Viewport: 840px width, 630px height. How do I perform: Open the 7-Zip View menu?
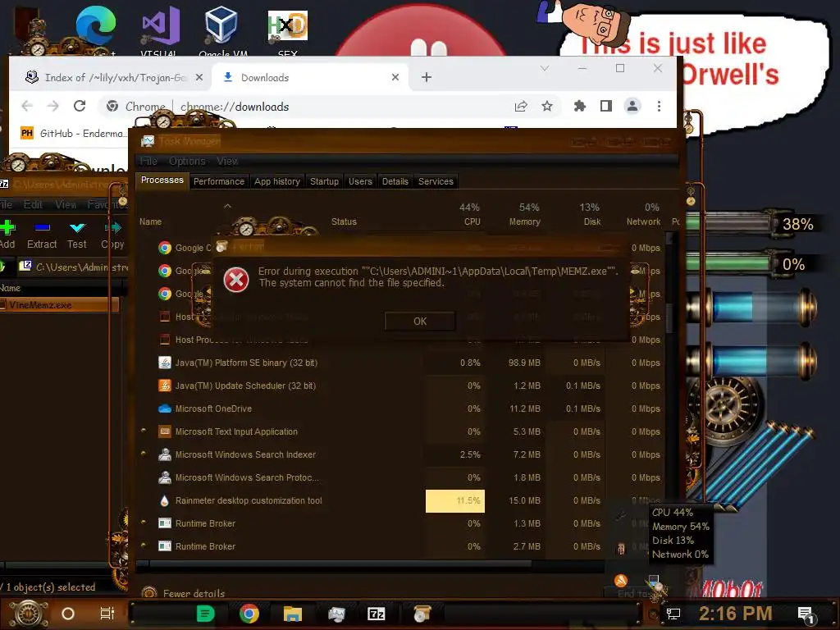[66, 204]
